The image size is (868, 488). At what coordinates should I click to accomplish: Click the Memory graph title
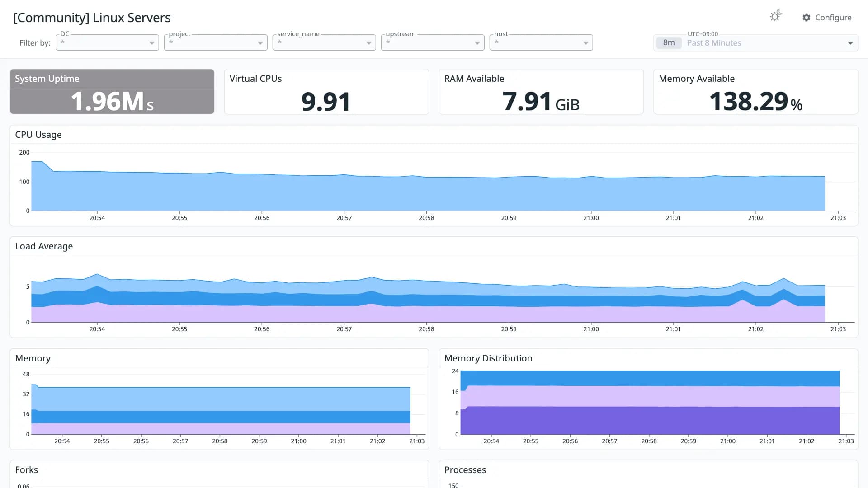[33, 358]
